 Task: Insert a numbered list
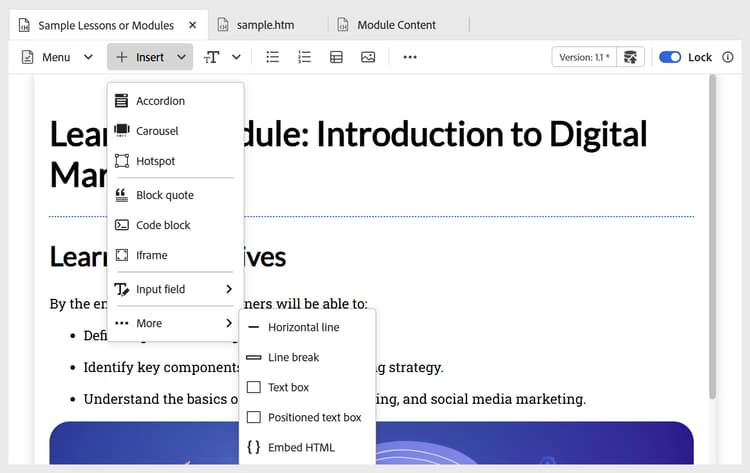coord(304,57)
